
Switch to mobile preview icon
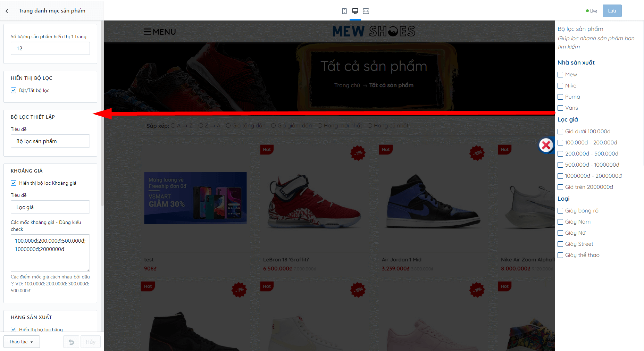(x=344, y=11)
